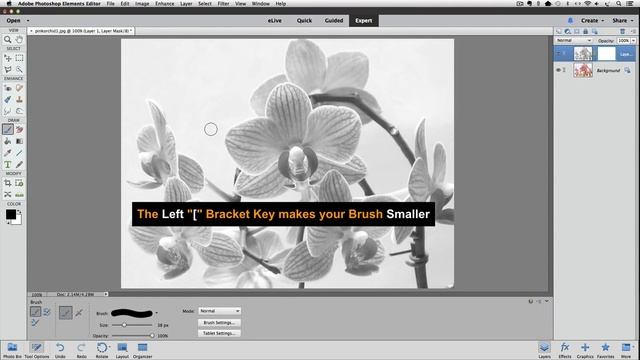
Task: Select the Red Eye Removal tool
Action: pos(7,88)
